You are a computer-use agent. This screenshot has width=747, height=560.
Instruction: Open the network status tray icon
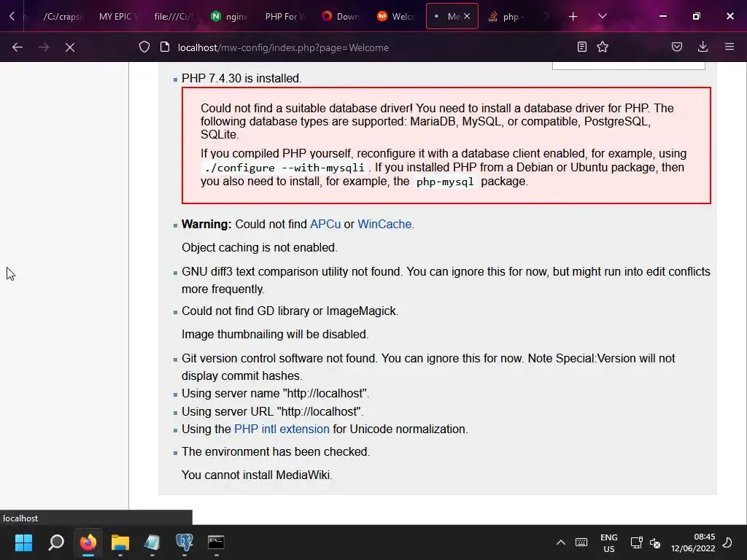636,542
